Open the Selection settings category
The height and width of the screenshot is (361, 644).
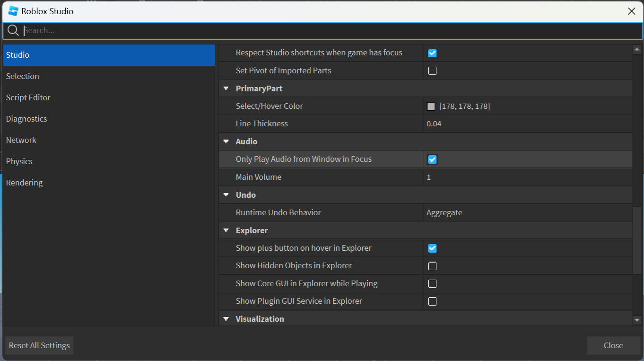109,76
